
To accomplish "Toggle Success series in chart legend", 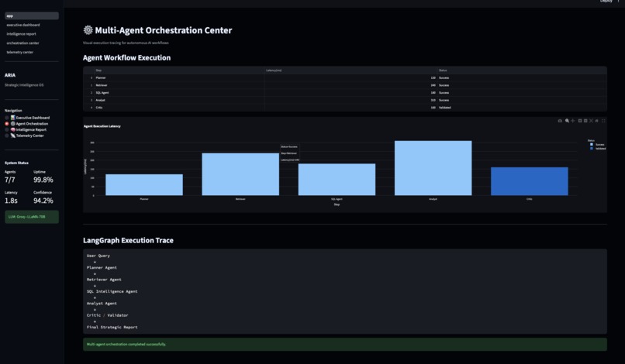I will 597,145.
